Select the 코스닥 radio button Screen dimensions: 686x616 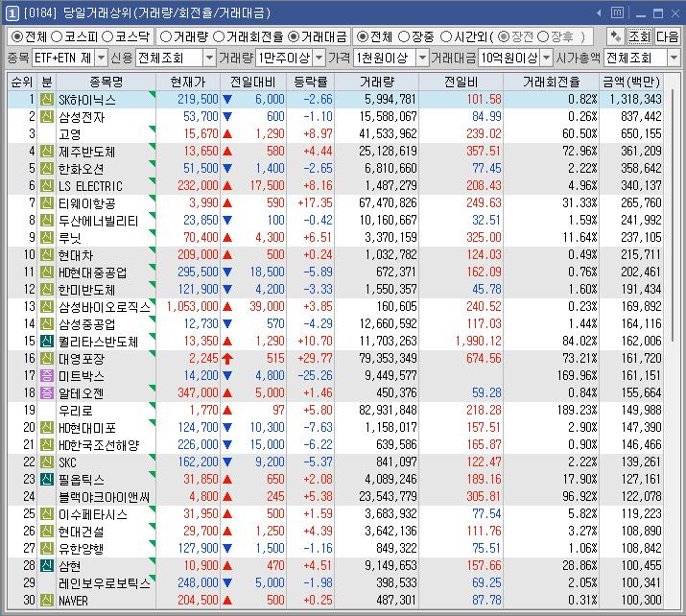107,36
